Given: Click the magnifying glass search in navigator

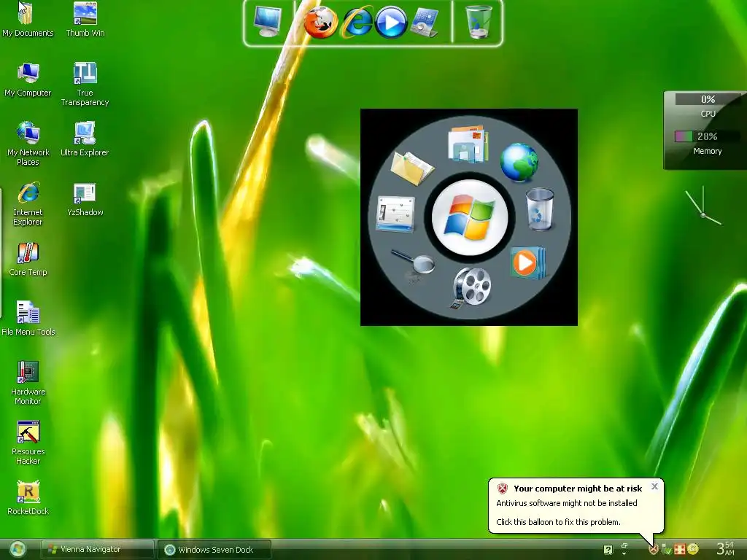Looking at the screenshot, I should (x=413, y=262).
